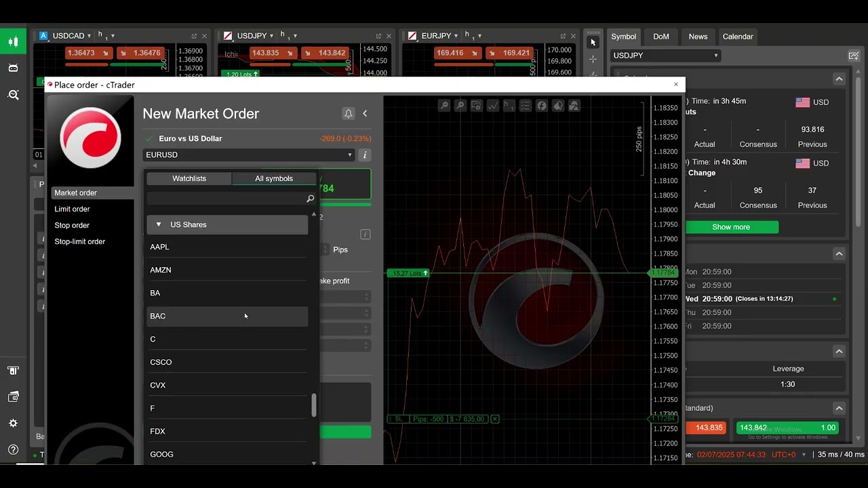Click USDCAD buy price 1.36476
The width and height of the screenshot is (868, 488).
pos(141,53)
